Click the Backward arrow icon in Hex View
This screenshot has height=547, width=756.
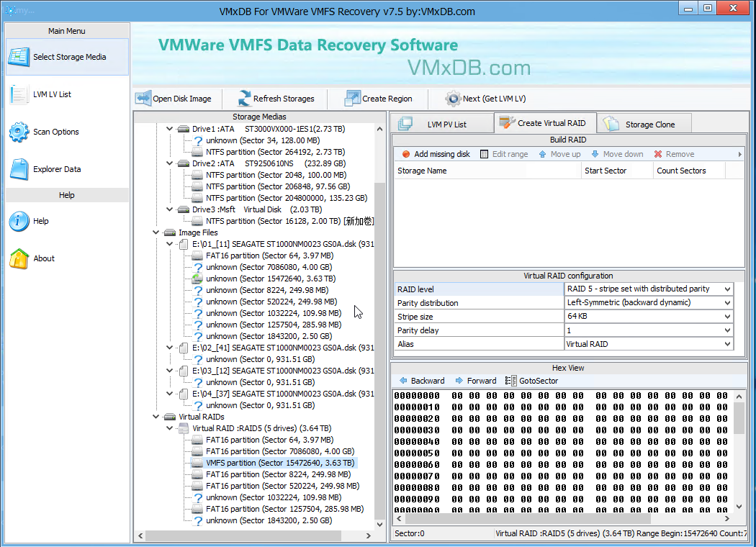403,381
